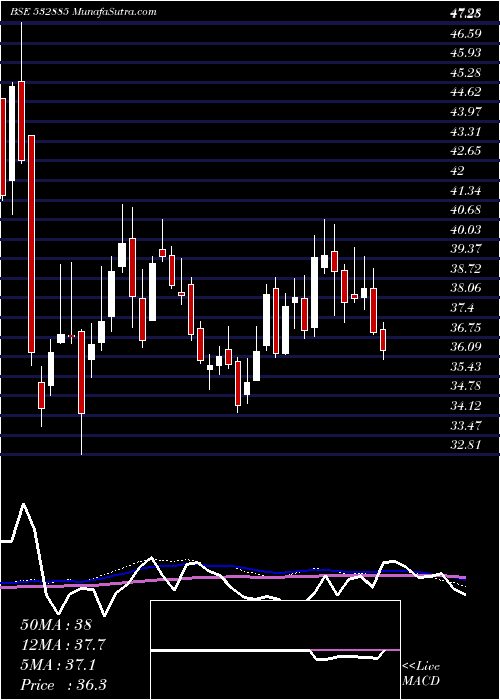Click the 33.47 price axis label
The image size is (500, 700).
[466, 426]
